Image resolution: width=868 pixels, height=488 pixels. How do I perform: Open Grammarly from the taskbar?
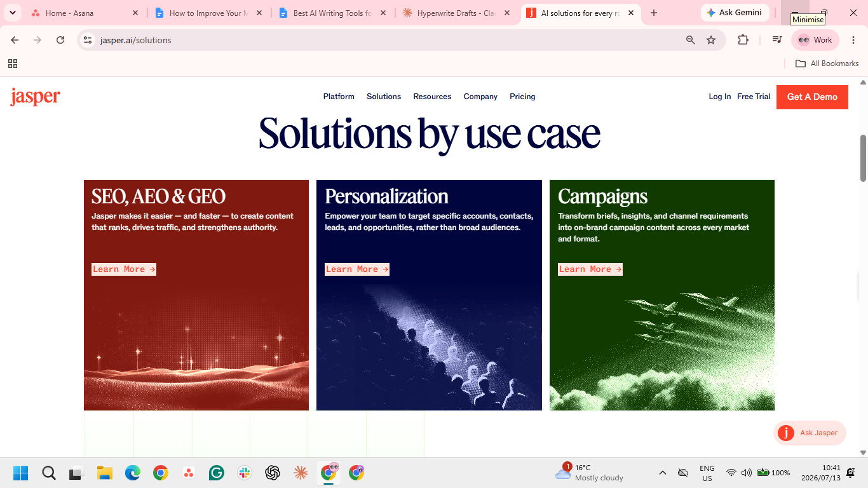pos(217,473)
